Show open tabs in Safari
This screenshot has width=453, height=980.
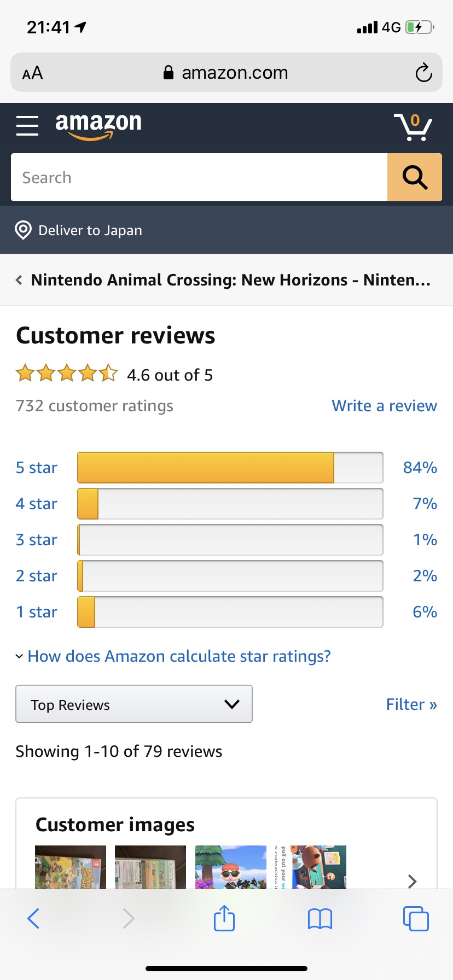416,919
